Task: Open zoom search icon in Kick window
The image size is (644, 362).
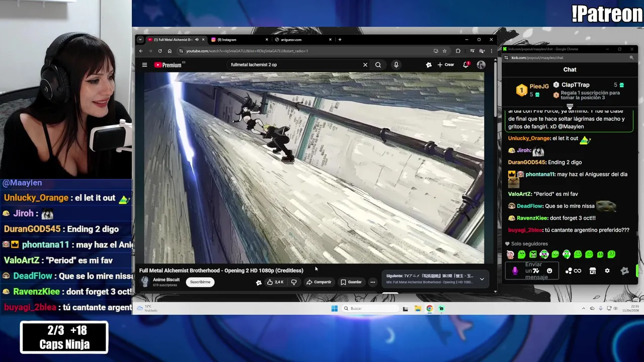Action: [631, 57]
